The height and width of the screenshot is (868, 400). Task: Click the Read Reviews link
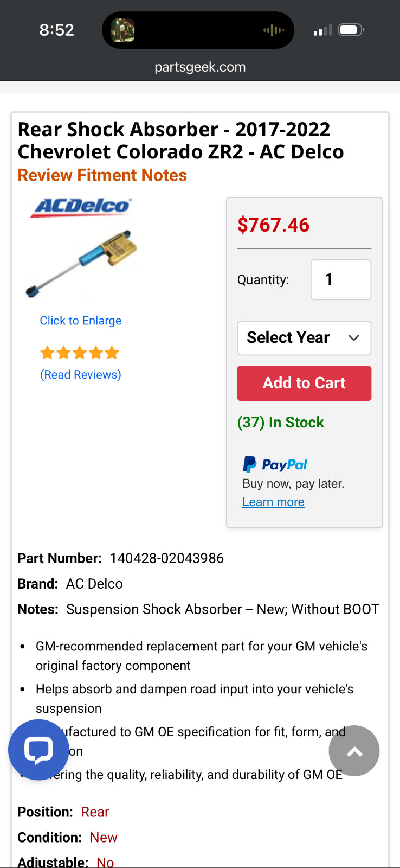(81, 374)
